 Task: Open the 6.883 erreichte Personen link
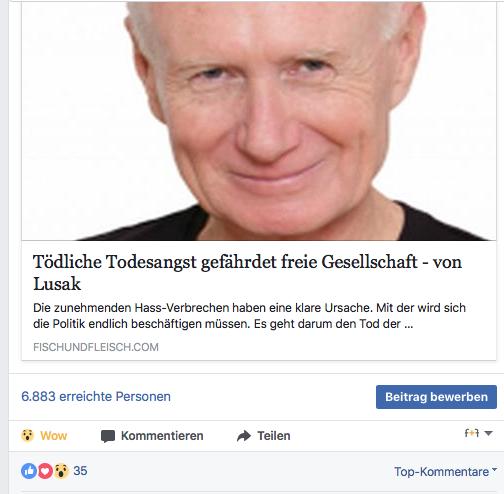click(96, 397)
